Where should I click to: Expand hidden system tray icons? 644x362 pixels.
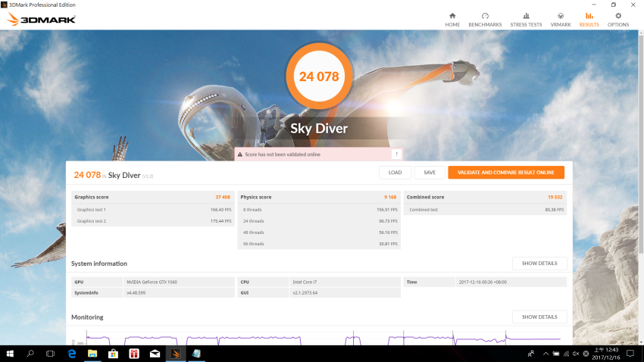pyautogui.click(x=546, y=354)
